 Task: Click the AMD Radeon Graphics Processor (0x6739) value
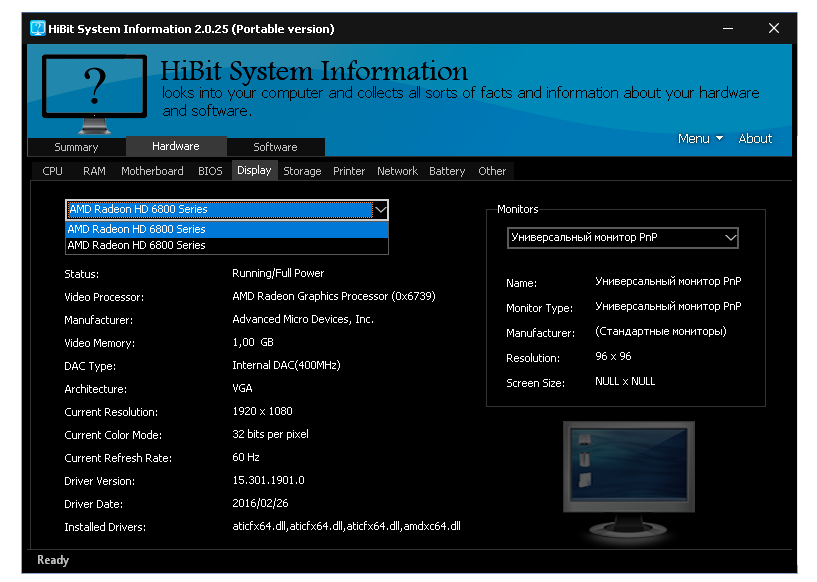(334, 296)
